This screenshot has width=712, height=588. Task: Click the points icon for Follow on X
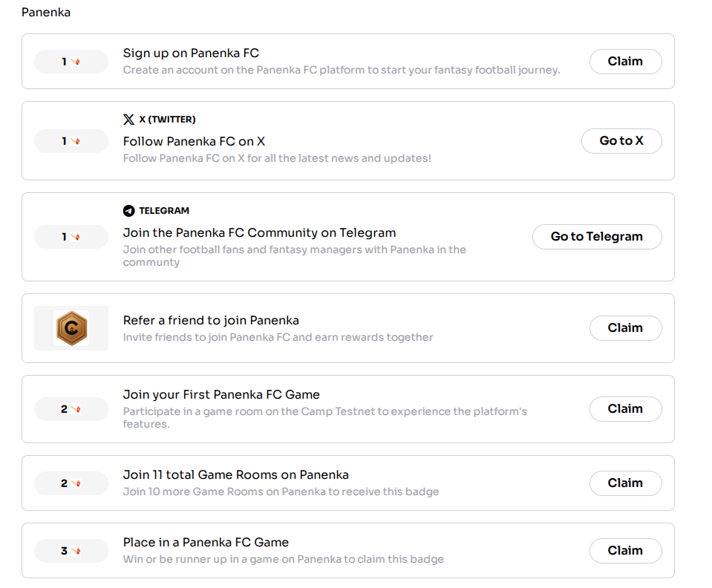pos(76,141)
